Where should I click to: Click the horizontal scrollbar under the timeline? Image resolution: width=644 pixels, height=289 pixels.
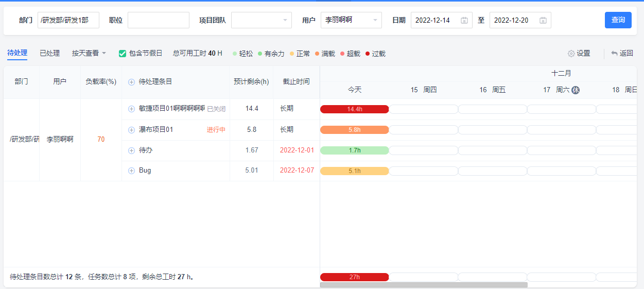tap(424, 285)
